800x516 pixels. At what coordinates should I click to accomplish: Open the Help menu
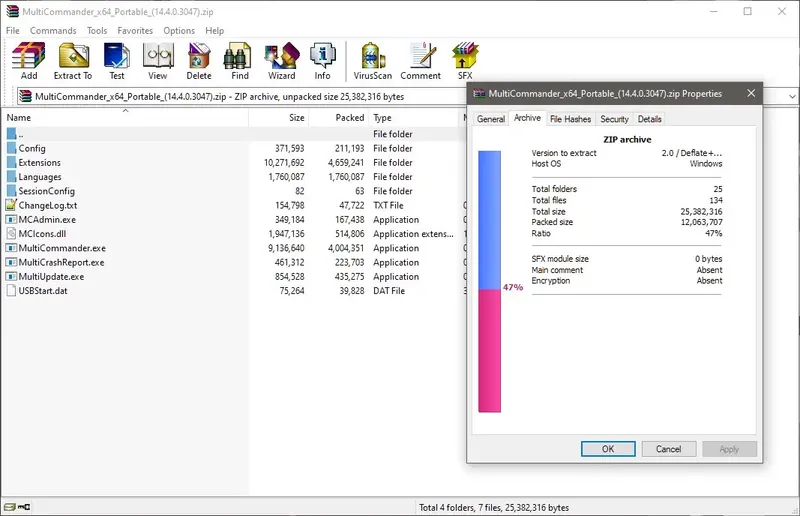[x=215, y=31]
